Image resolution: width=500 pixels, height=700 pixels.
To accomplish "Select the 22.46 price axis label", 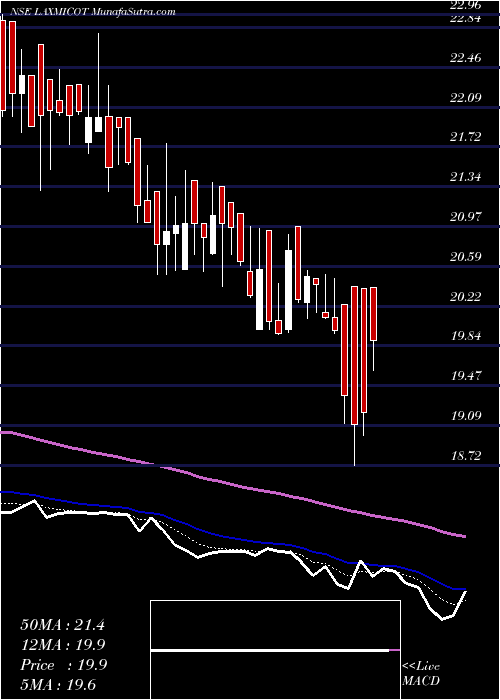I will tap(466, 58).
